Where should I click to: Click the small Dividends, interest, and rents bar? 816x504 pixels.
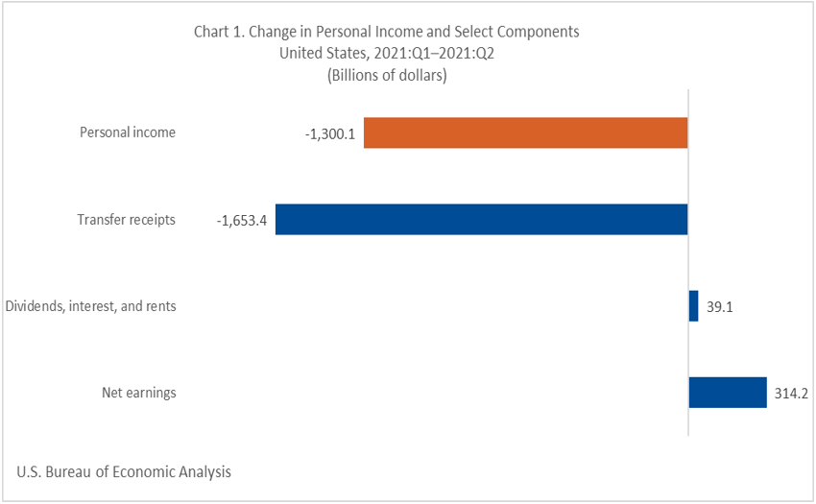[x=693, y=306]
